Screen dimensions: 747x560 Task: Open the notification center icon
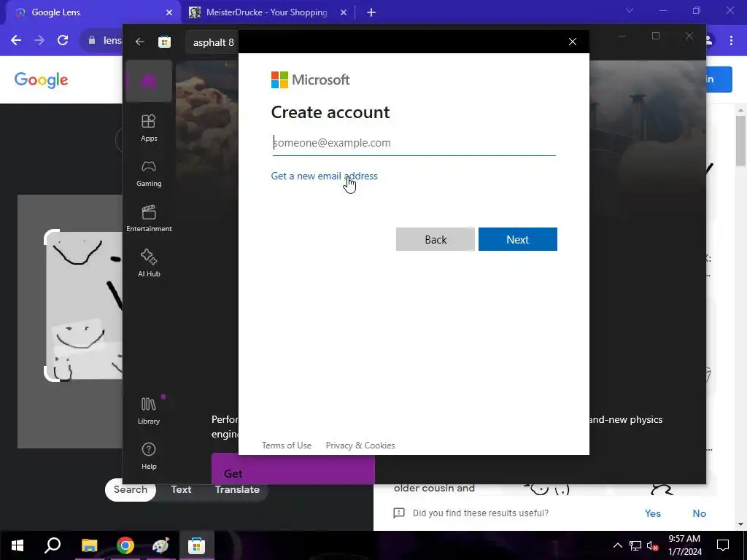[723, 545]
